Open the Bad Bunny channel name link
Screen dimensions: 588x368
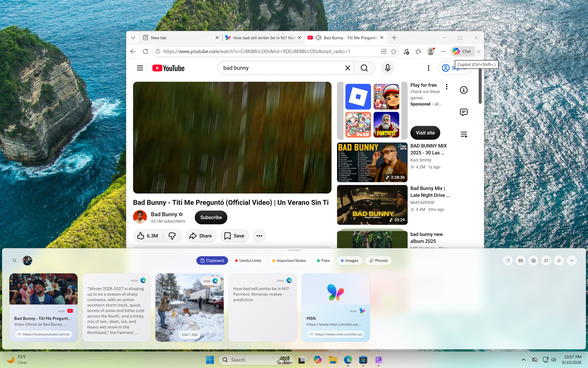click(164, 214)
